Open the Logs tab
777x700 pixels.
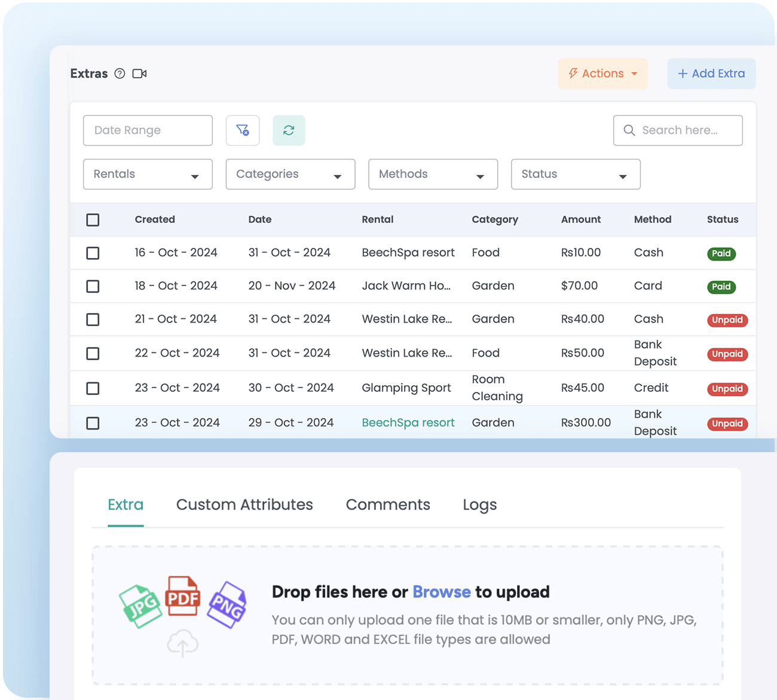(479, 505)
